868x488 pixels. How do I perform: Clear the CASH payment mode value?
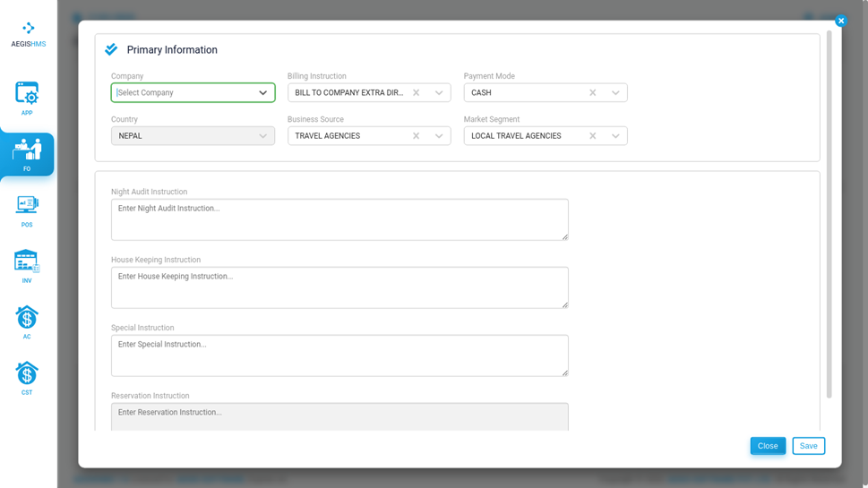pyautogui.click(x=592, y=92)
